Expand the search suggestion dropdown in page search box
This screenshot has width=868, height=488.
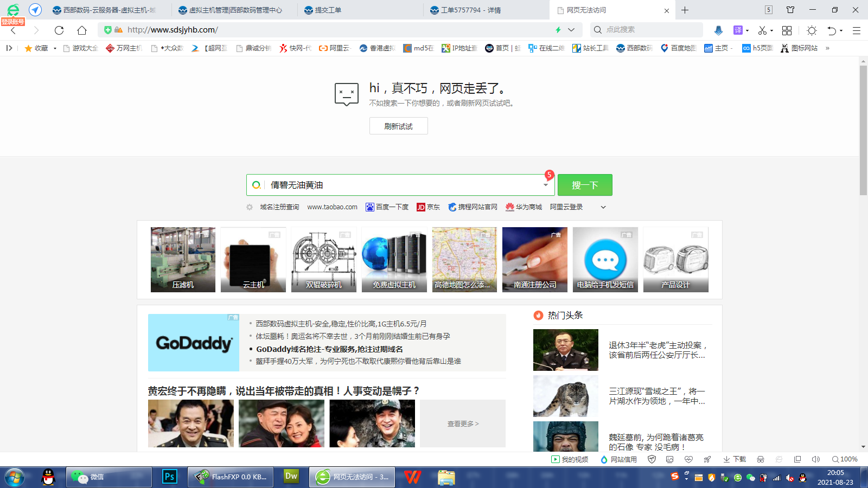[545, 185]
